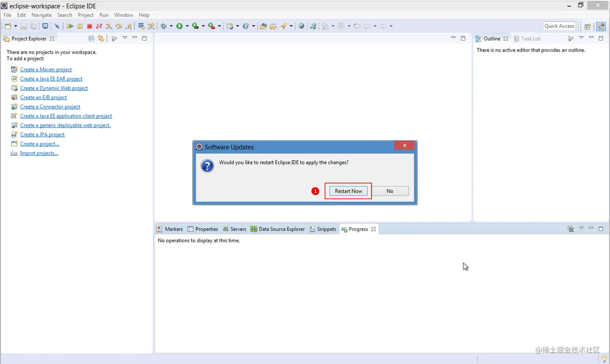Toggle Skip All Breakpoints icon

57,26
